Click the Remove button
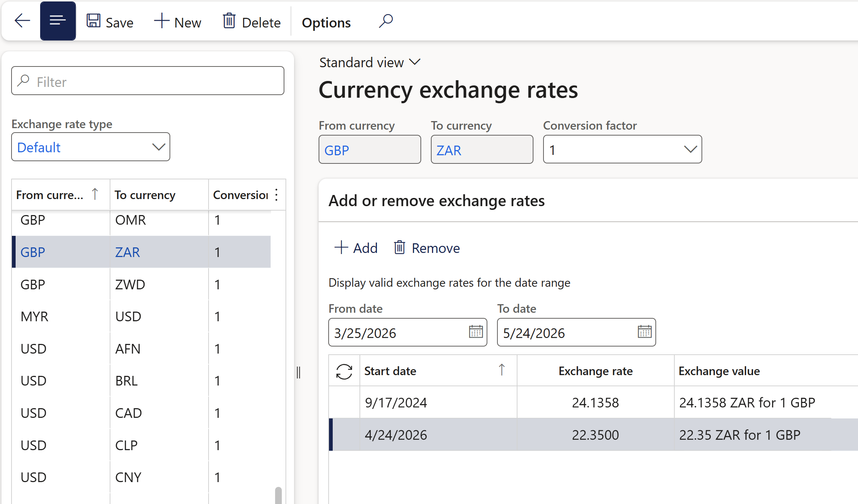The width and height of the screenshot is (858, 504). 426,248
